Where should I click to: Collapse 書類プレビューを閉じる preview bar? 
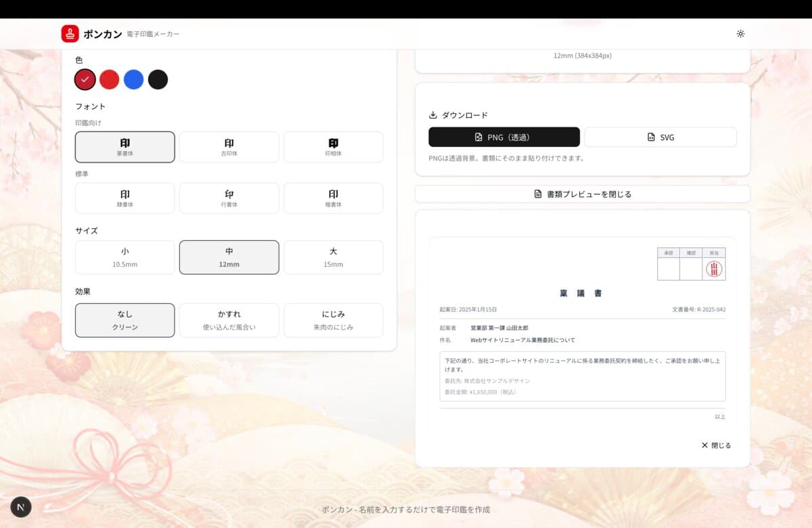coord(583,194)
